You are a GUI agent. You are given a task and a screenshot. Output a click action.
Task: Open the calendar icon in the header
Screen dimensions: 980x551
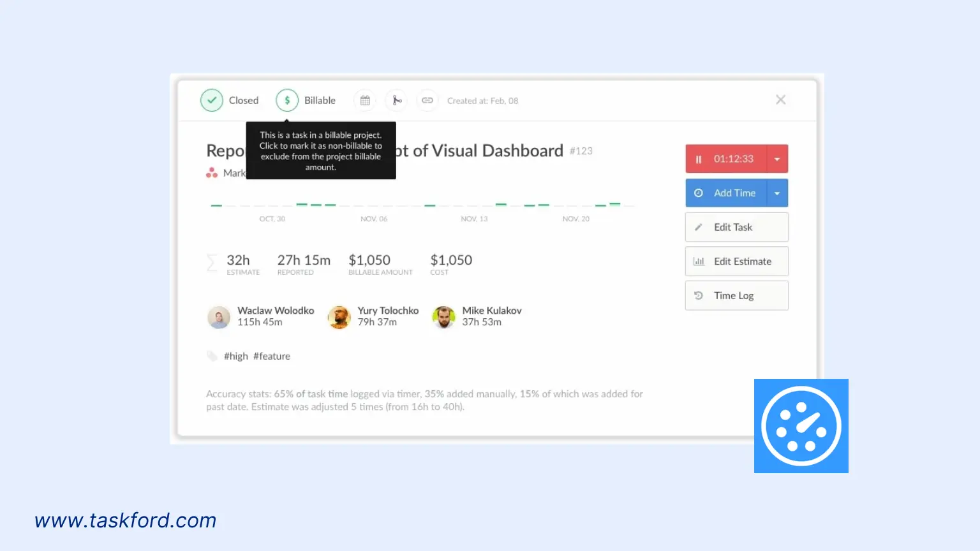coord(364,100)
